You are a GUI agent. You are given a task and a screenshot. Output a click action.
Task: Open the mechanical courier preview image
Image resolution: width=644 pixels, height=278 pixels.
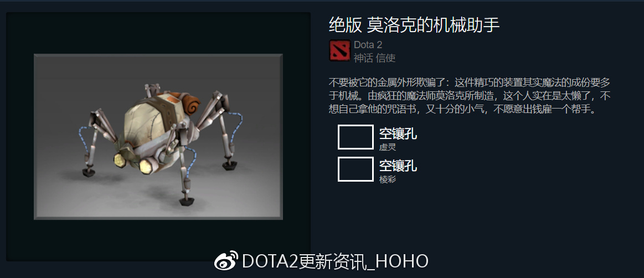[158, 137]
